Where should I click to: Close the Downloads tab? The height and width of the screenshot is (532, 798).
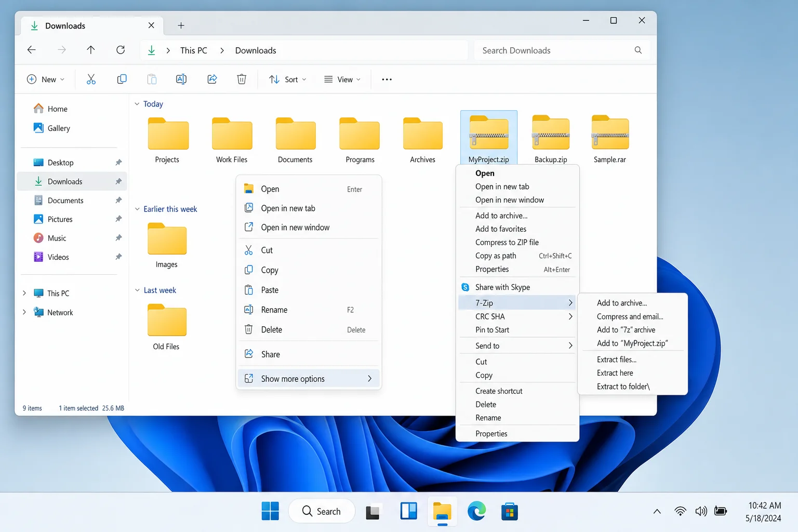point(151,25)
